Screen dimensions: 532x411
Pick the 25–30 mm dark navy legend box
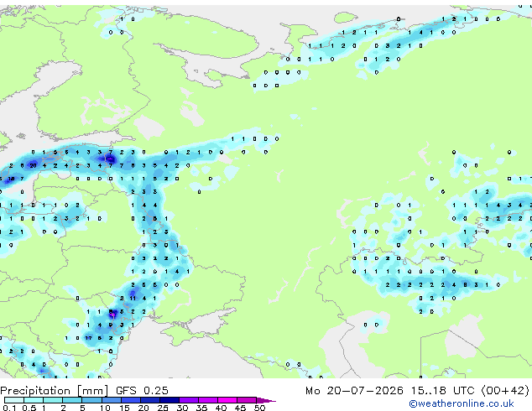169,400
